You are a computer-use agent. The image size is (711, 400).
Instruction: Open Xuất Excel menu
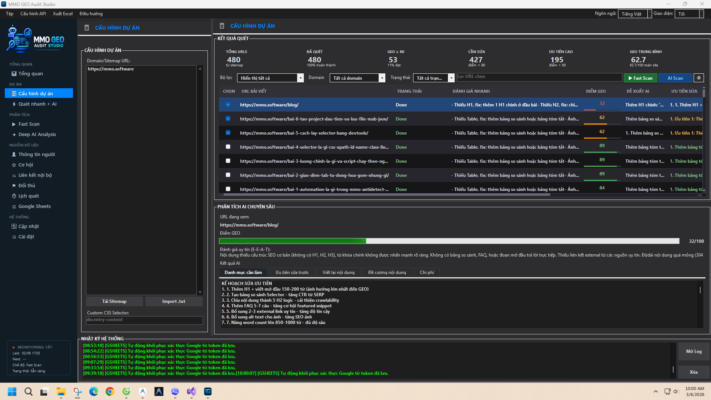pyautogui.click(x=63, y=14)
